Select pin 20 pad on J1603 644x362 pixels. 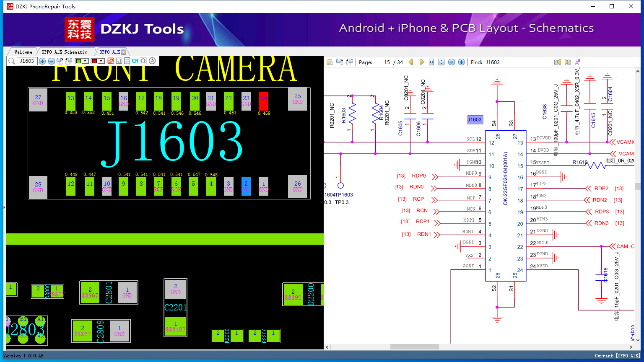(x=195, y=101)
